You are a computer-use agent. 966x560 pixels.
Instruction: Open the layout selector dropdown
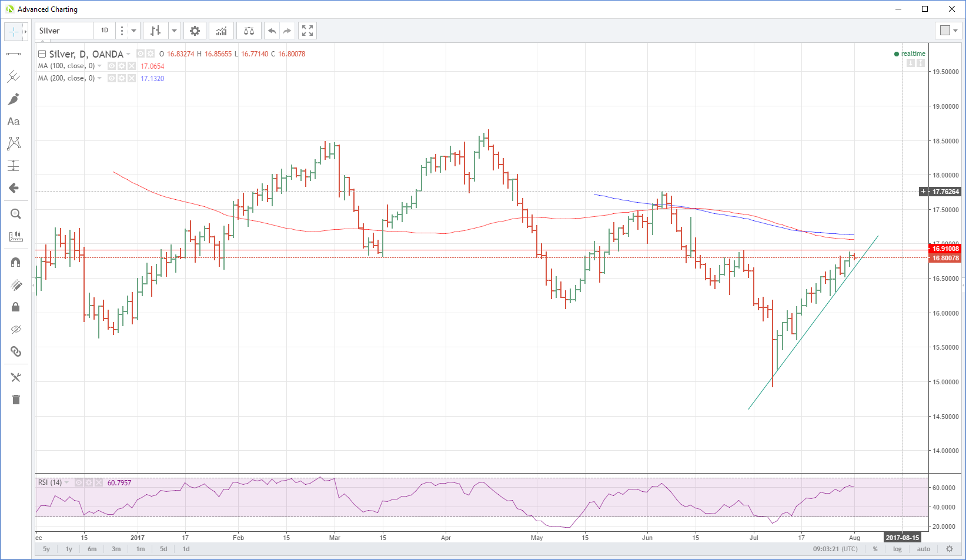(x=949, y=31)
